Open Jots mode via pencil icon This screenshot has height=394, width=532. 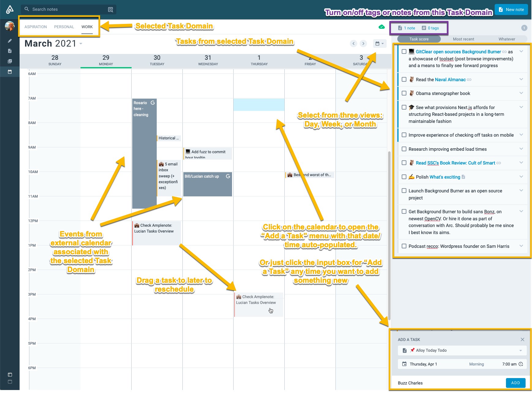click(x=10, y=41)
